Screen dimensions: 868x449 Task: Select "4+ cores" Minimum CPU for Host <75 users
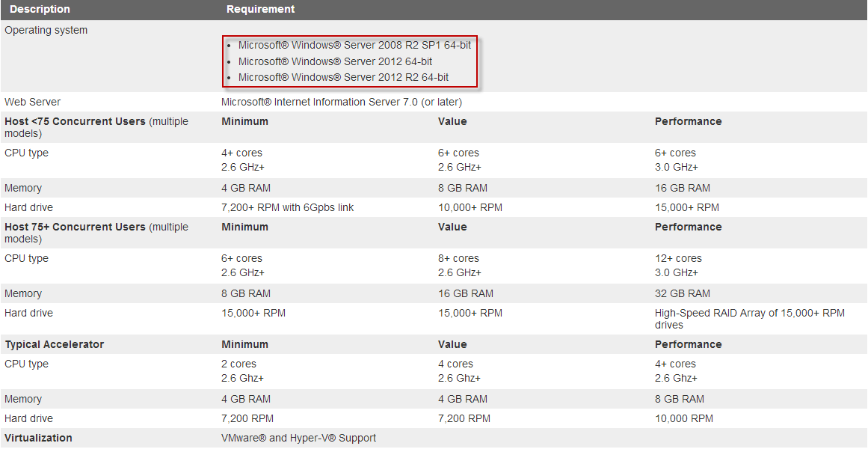pyautogui.click(x=242, y=153)
